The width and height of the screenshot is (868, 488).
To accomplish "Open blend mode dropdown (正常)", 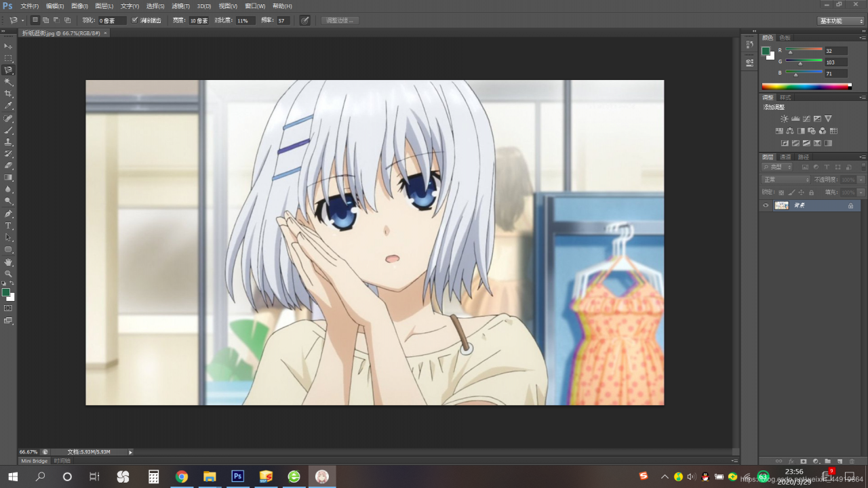I will [786, 180].
